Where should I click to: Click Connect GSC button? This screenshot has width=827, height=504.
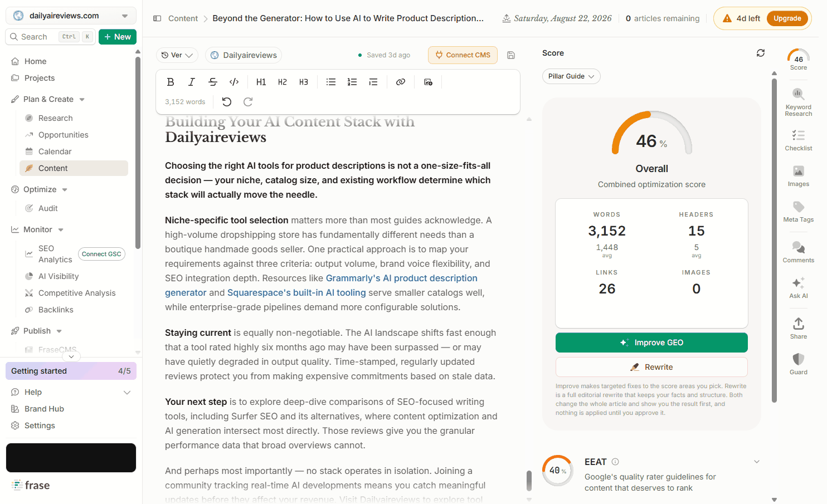pyautogui.click(x=101, y=254)
